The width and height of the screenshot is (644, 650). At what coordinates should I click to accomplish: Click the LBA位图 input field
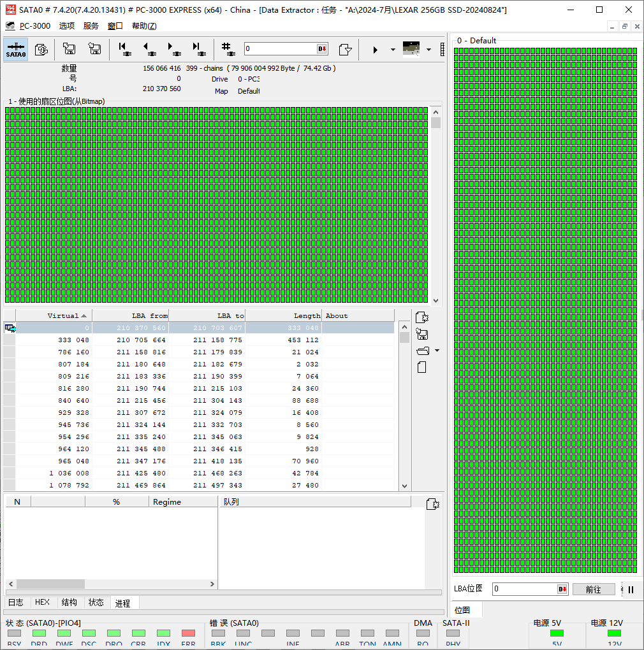pyautogui.click(x=525, y=589)
